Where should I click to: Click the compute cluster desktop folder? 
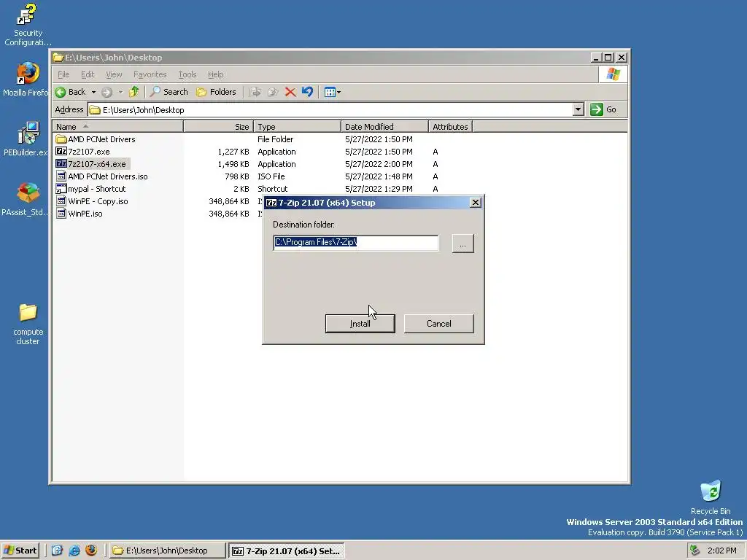pos(28,324)
